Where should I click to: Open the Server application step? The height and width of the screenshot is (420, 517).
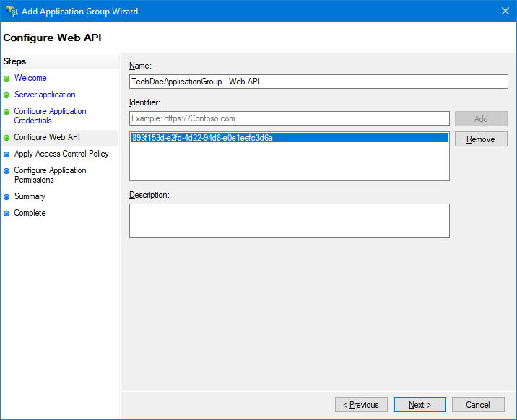click(x=45, y=95)
